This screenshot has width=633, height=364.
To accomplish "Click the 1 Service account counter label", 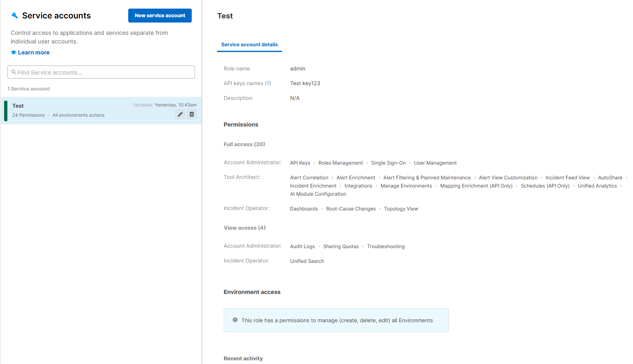I will pyautogui.click(x=28, y=88).
